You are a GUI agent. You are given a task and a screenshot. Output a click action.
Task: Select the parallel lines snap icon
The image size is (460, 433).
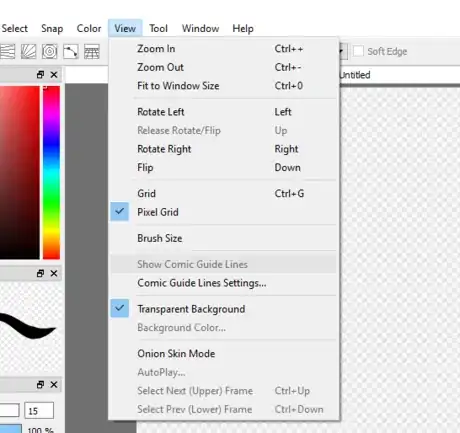click(x=7, y=52)
